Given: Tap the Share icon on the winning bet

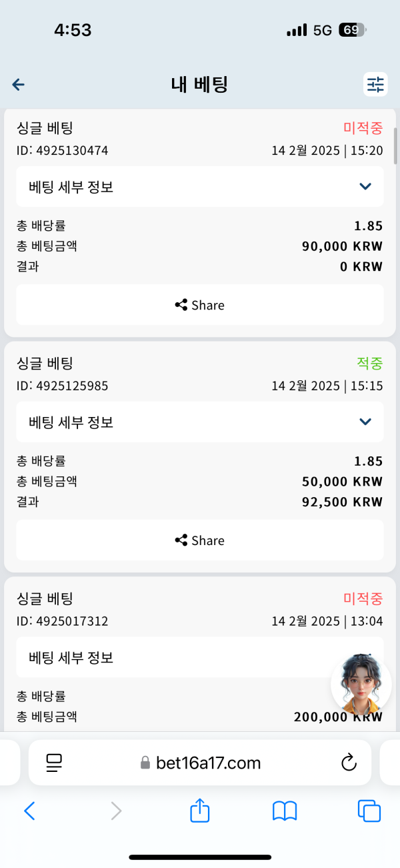Looking at the screenshot, I should pos(199,540).
